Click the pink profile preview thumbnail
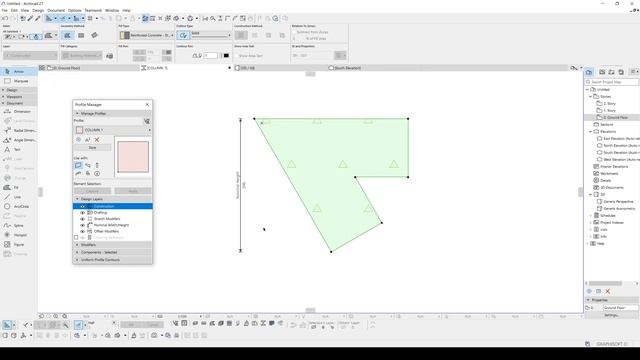The height and width of the screenshot is (360, 640). (x=133, y=157)
